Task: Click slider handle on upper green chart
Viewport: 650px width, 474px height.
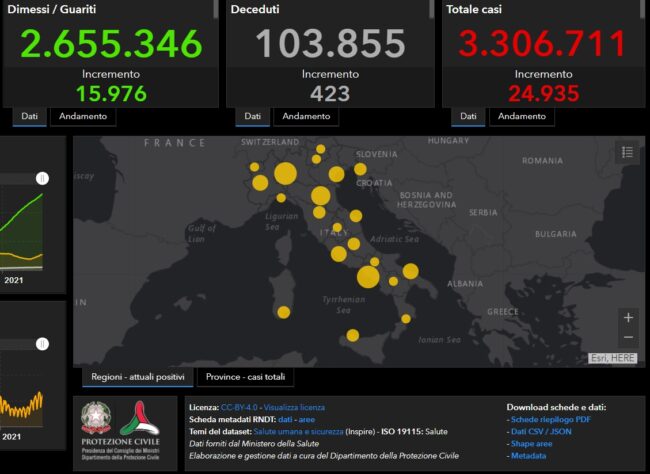Action: click(x=42, y=178)
